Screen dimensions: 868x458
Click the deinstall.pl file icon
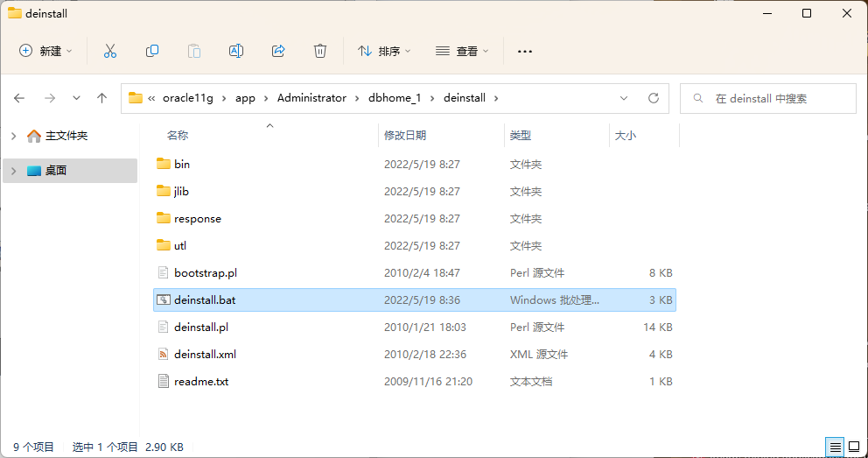(x=164, y=327)
